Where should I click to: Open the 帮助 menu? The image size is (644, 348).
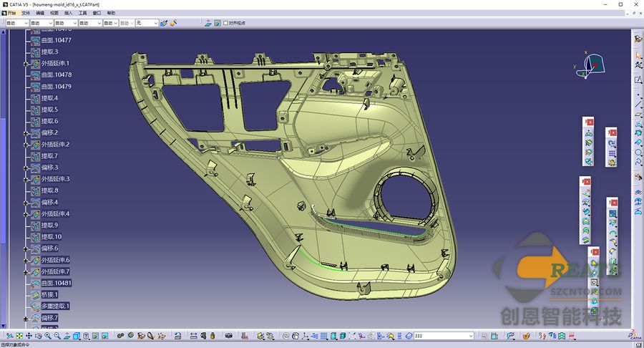click(111, 13)
